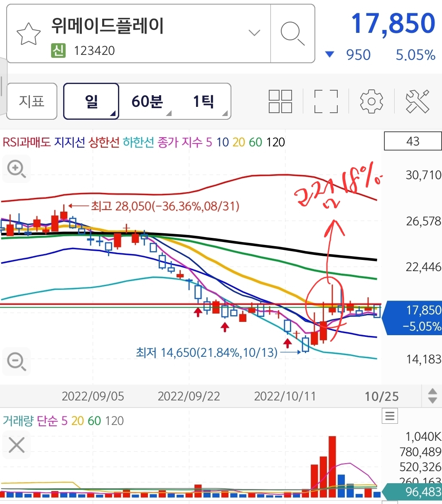The image size is (442, 504).
Task: Click the 30,710 price axis label
Action: [423, 175]
